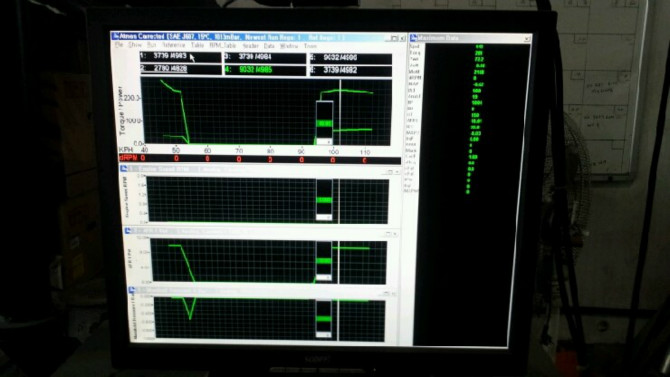Open dropdown under Manifold Pressure floating value box
This screenshot has height=377, width=670.
[327, 335]
